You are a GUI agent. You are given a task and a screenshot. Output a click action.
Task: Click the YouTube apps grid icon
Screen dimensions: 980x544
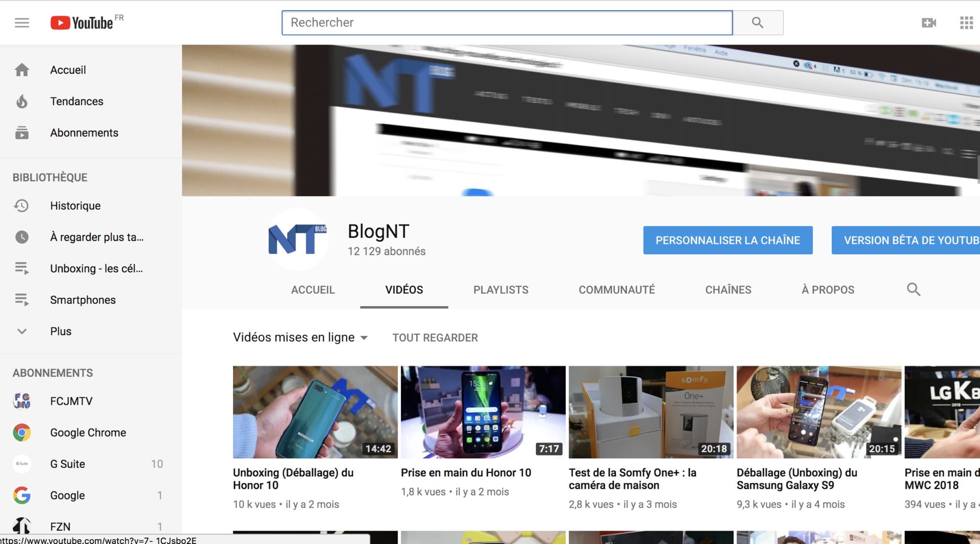click(x=965, y=22)
